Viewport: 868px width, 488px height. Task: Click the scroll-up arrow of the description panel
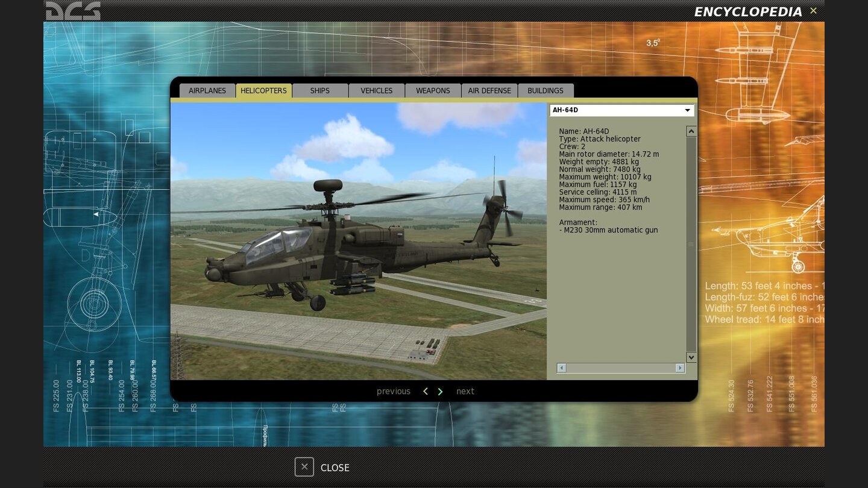[691, 131]
